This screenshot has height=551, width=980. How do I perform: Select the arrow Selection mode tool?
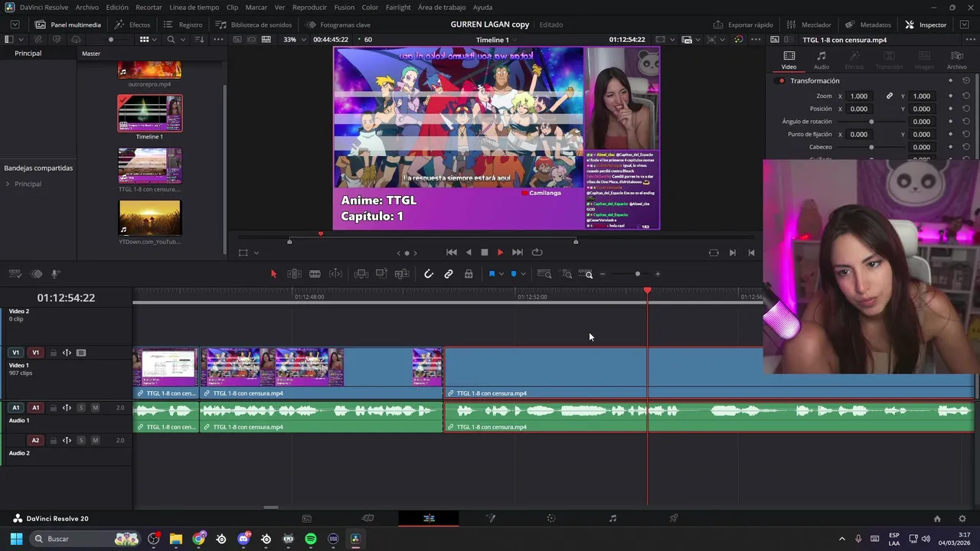pos(273,274)
